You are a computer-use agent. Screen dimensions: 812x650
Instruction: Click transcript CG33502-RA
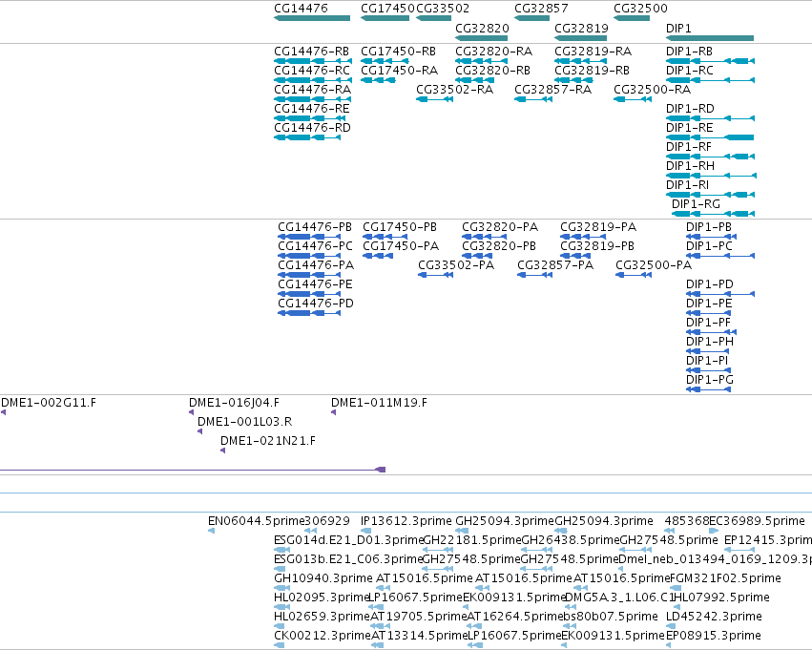[x=455, y=90]
